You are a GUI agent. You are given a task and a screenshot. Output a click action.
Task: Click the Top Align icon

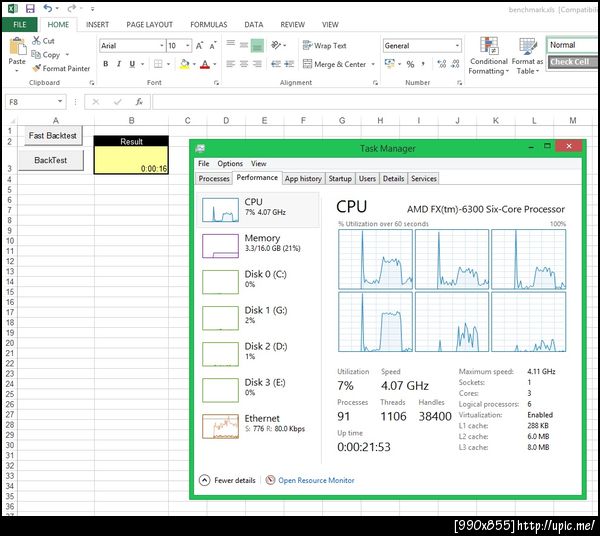point(231,44)
